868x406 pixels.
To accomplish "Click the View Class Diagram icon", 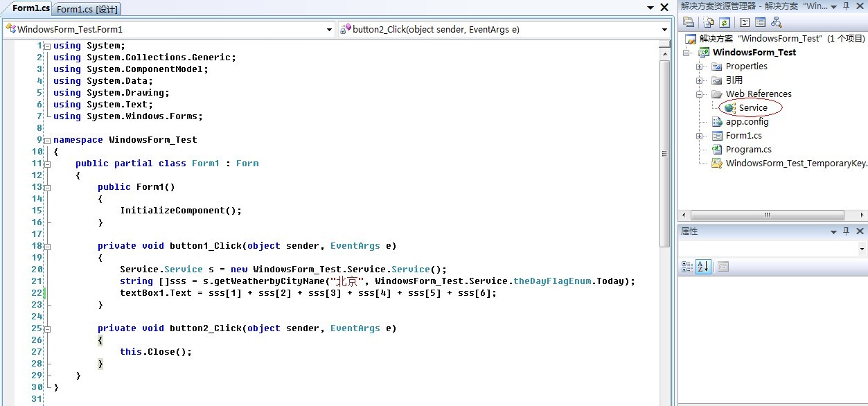I will coord(777,23).
